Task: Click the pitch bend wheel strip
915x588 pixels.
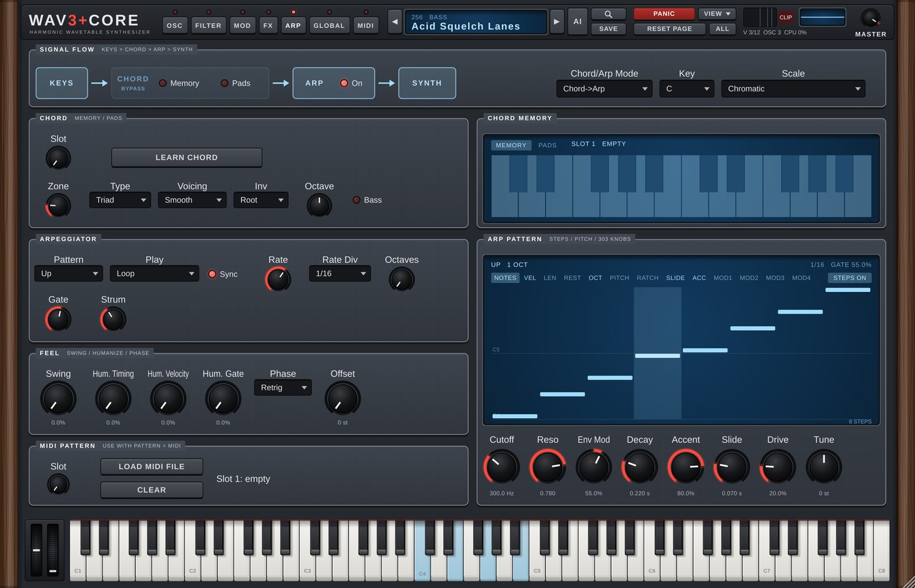Action: (x=37, y=550)
